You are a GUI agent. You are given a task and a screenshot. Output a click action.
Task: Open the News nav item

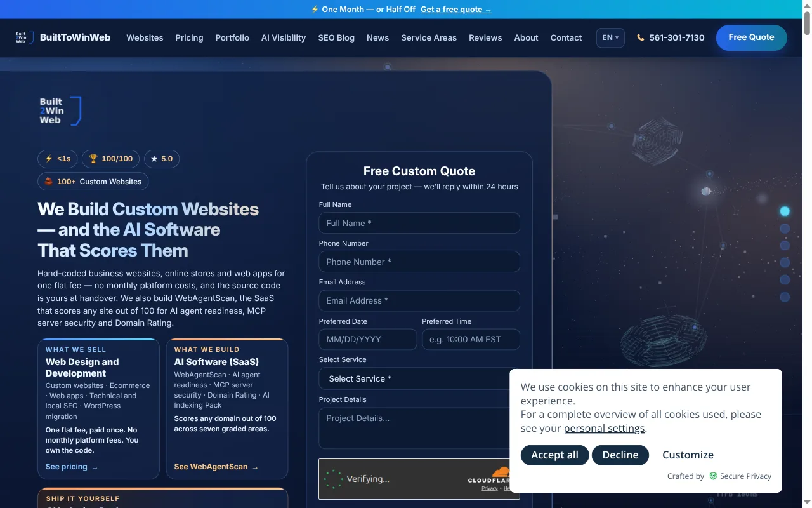pos(377,37)
